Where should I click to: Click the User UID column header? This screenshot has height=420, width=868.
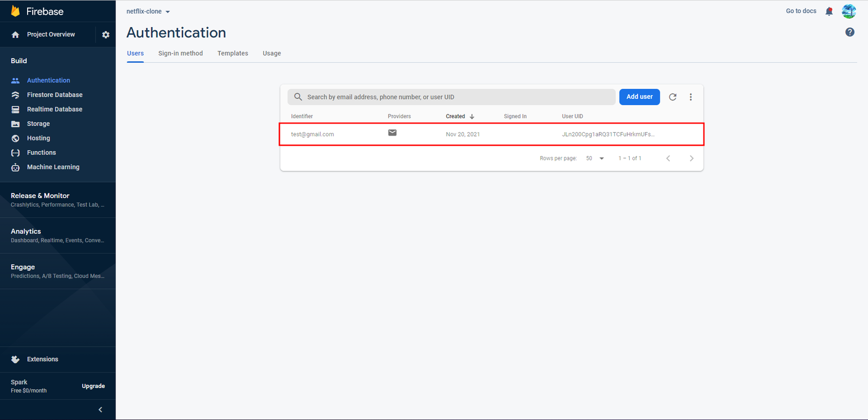tap(572, 117)
